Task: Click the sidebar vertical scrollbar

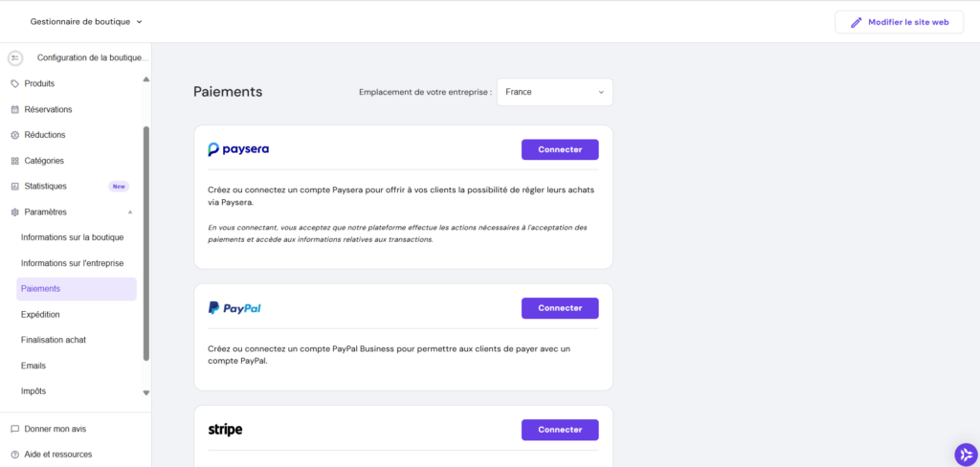Action: 145,244
